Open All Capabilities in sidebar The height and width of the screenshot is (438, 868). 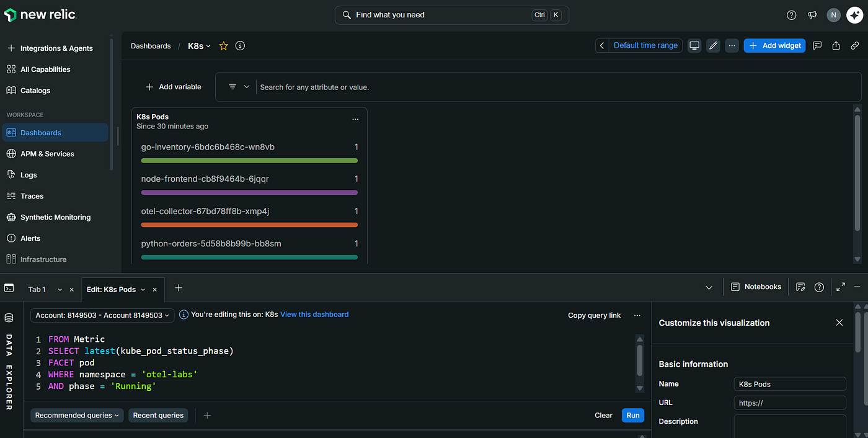[x=56, y=69]
